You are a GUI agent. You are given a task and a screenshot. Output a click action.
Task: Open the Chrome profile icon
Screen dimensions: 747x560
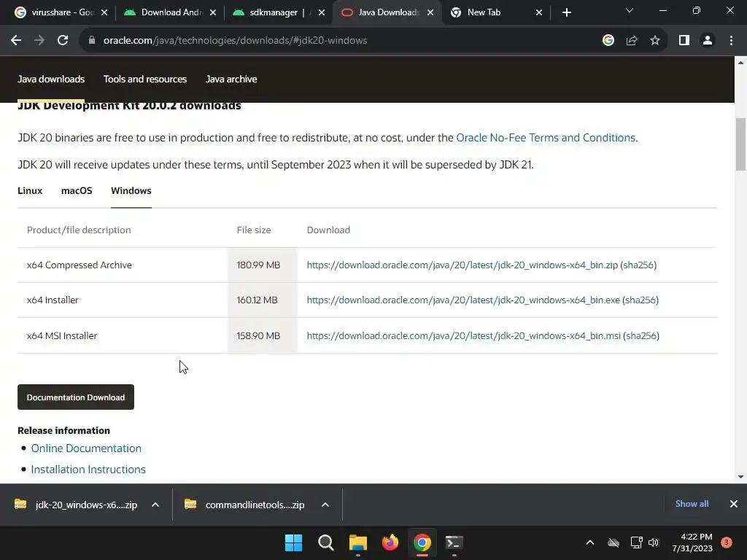coord(708,41)
